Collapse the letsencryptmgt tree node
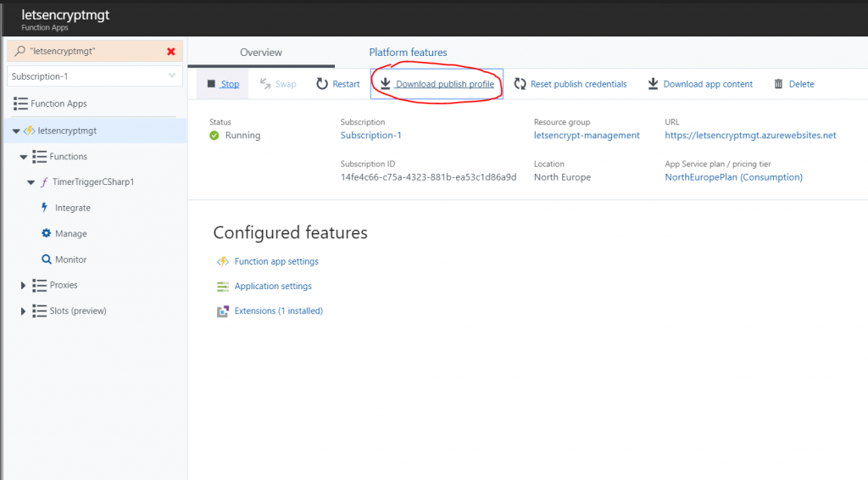 coord(16,131)
